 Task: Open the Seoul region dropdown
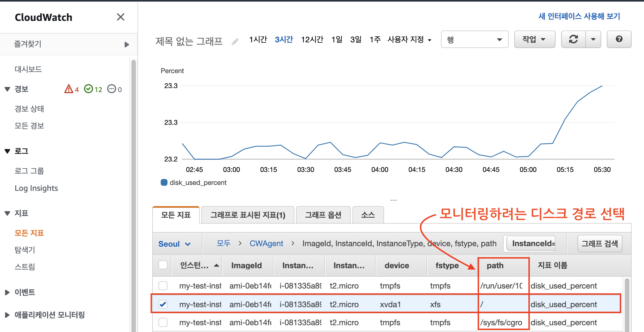(x=175, y=244)
